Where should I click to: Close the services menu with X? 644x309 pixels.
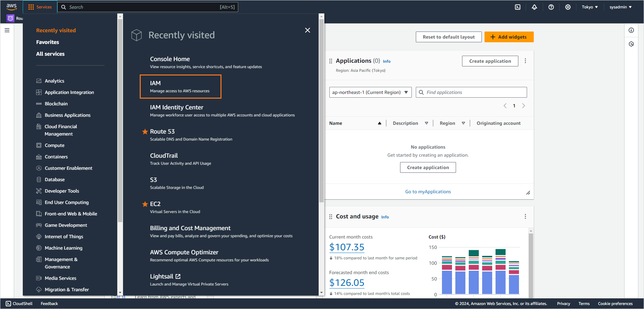(308, 30)
